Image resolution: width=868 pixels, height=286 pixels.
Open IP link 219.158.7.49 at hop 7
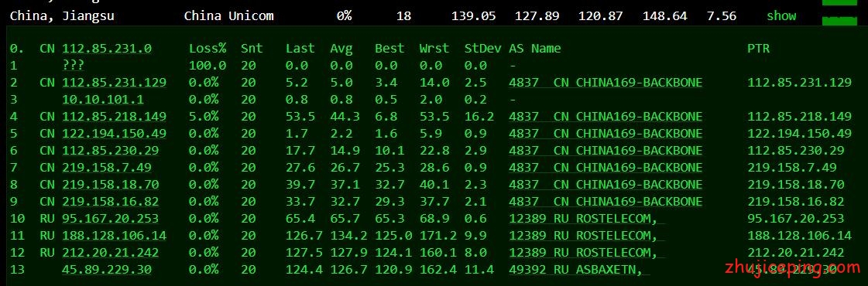(107, 168)
